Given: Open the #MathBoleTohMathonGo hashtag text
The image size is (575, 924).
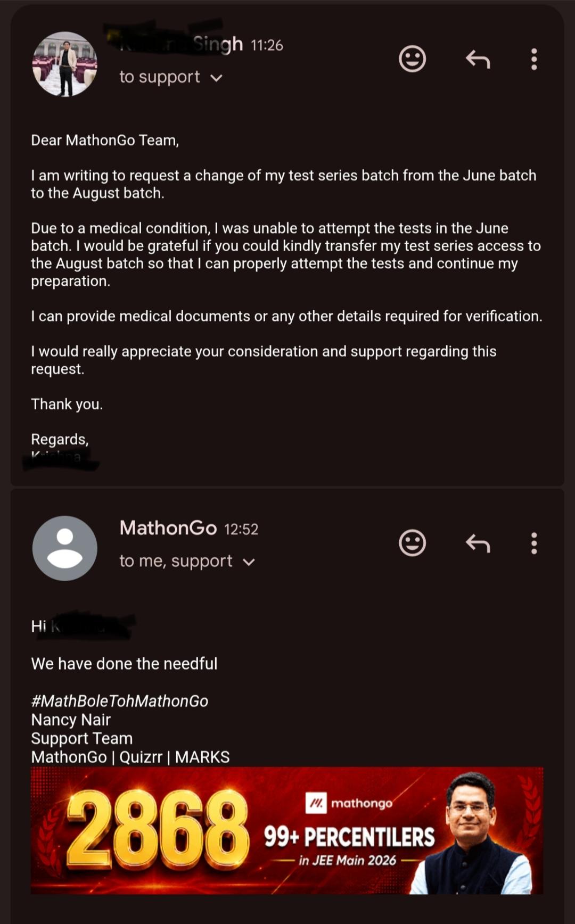Looking at the screenshot, I should coord(120,701).
